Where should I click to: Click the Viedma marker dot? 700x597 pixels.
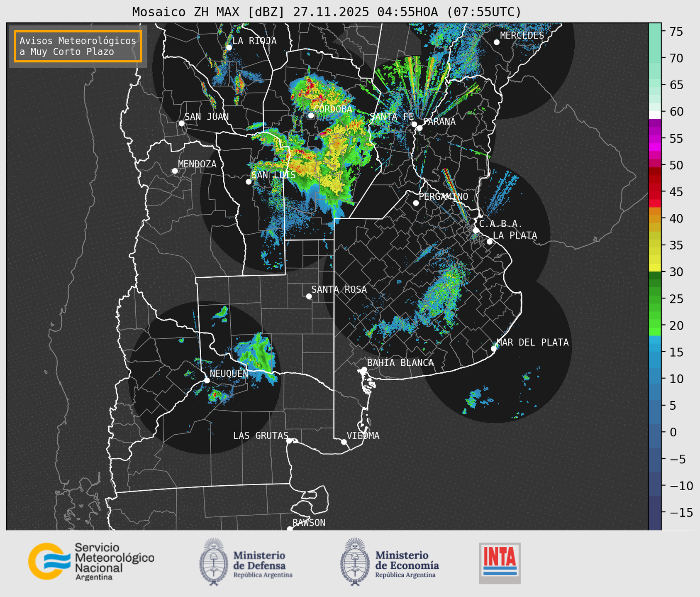coord(344,442)
